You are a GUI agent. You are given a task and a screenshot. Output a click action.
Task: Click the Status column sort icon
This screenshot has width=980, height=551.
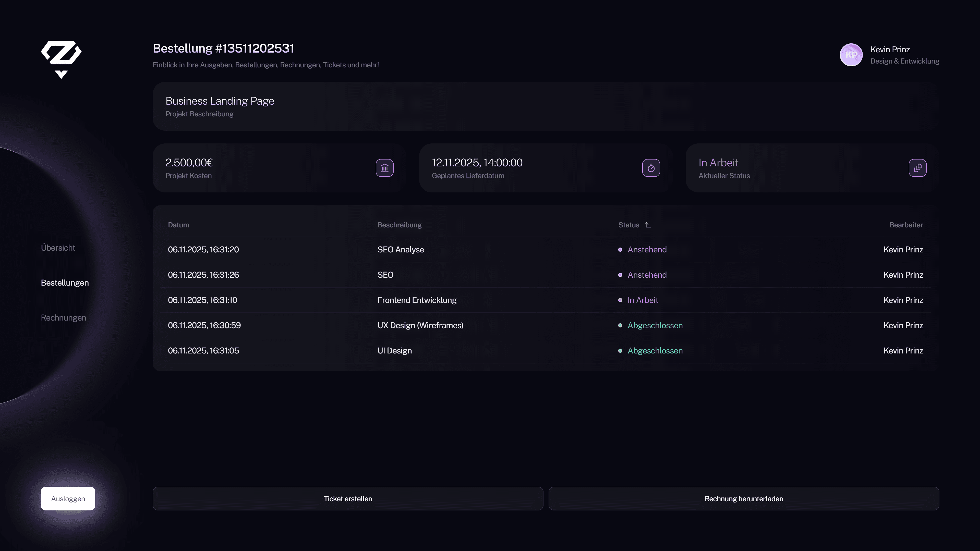(x=648, y=225)
